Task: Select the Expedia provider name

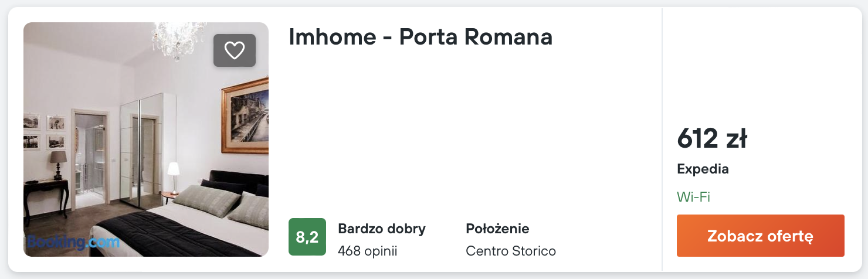Action: pyautogui.click(x=703, y=169)
